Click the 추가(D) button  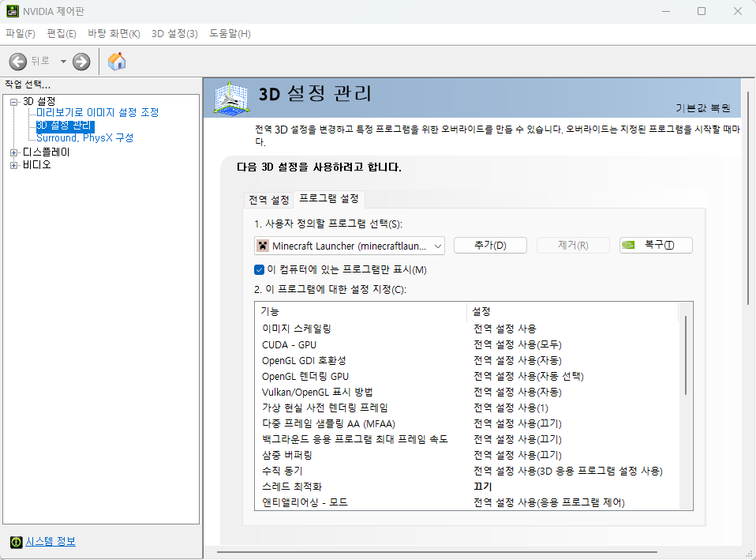coord(490,245)
